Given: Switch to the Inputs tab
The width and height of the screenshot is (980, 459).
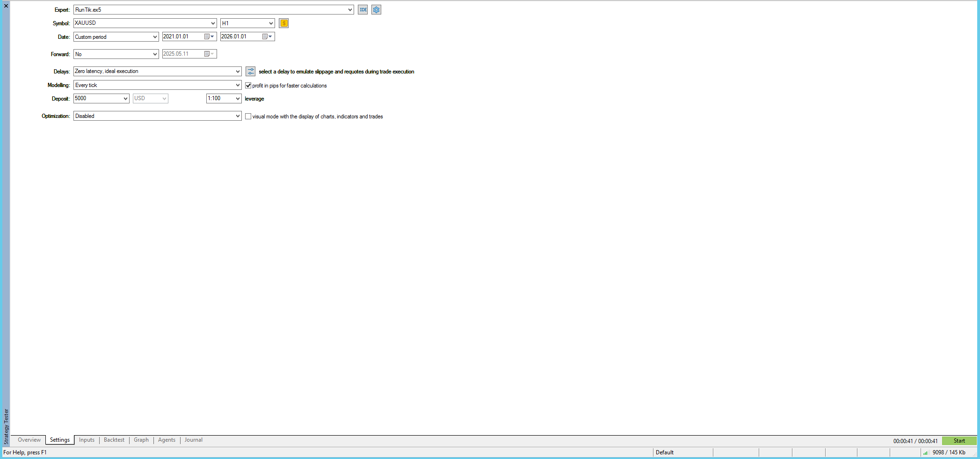Looking at the screenshot, I should click(87, 440).
